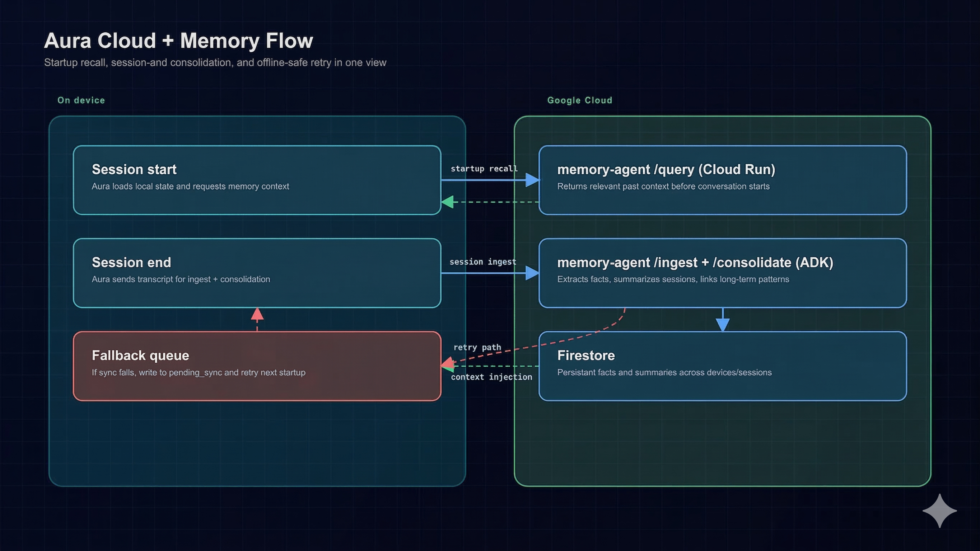Select the memory-agent /ingest + /consolidate box

pos(723,273)
